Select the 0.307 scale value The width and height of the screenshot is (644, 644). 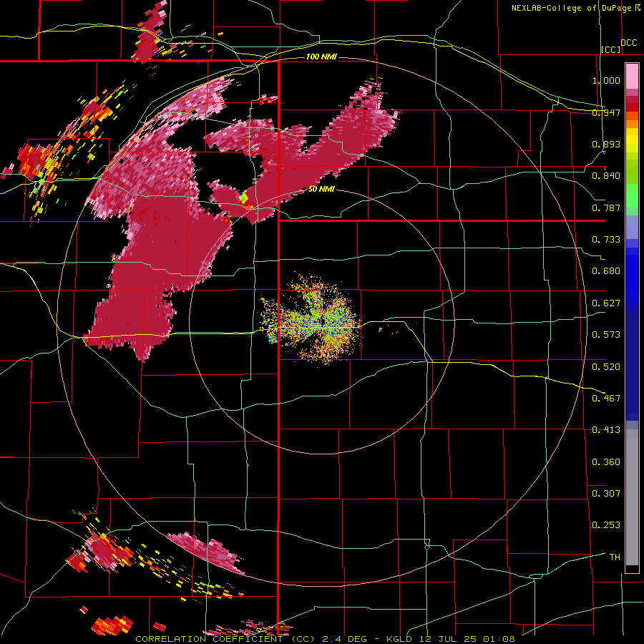(x=606, y=493)
